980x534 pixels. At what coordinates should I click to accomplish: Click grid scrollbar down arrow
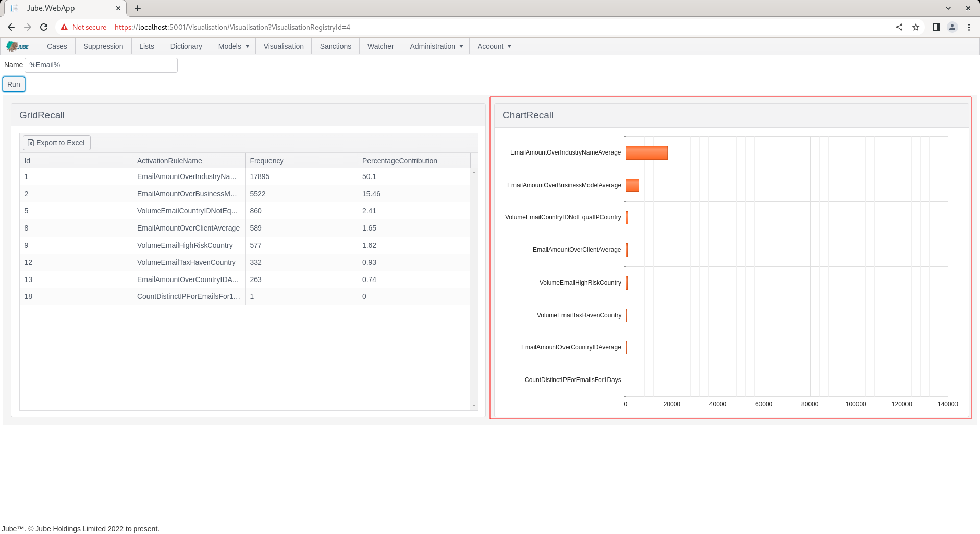pyautogui.click(x=474, y=406)
